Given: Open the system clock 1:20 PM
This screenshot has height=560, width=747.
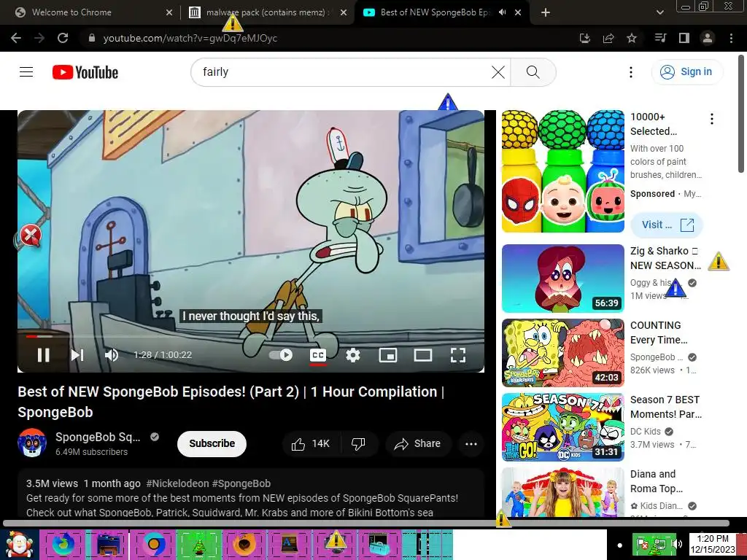Looking at the screenshot, I should (713, 544).
